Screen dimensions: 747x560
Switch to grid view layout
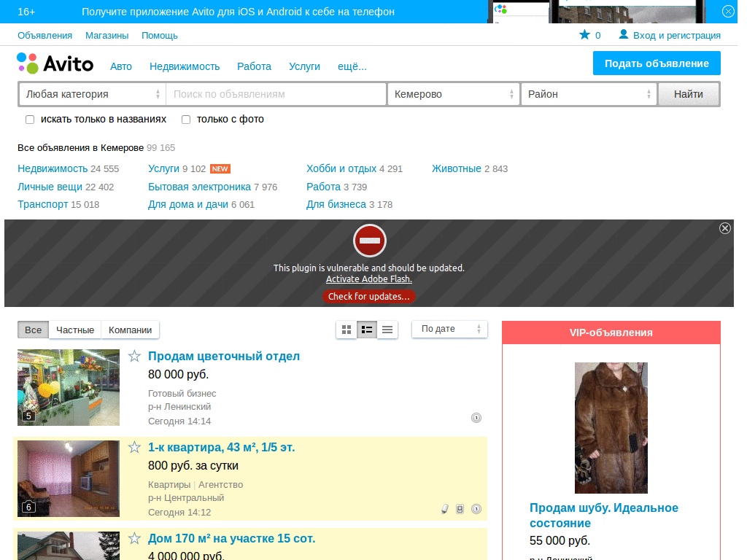coord(347,330)
